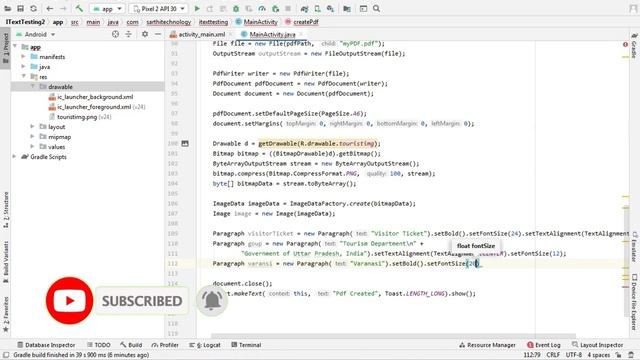Expand the mipmap folder
This screenshot has width=640, height=360.
33,136
